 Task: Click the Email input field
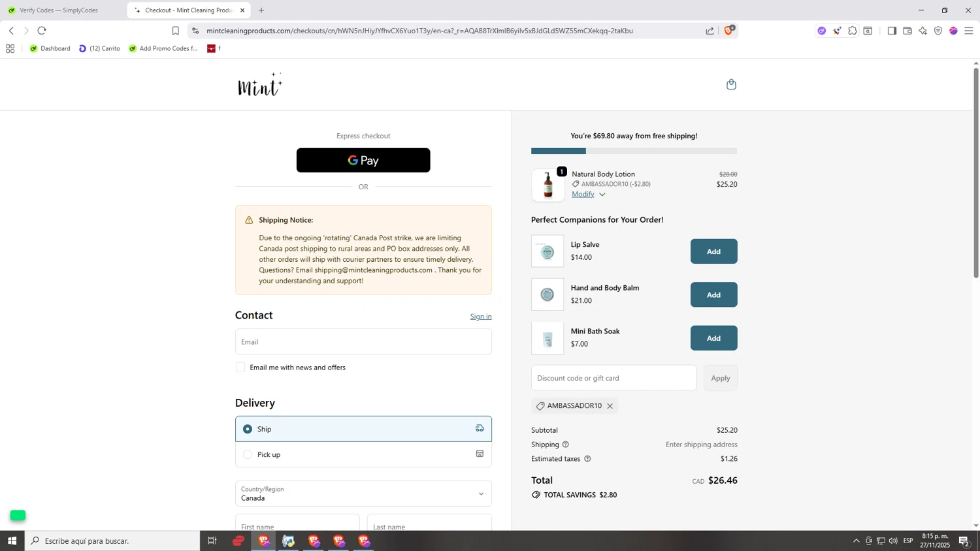point(363,341)
